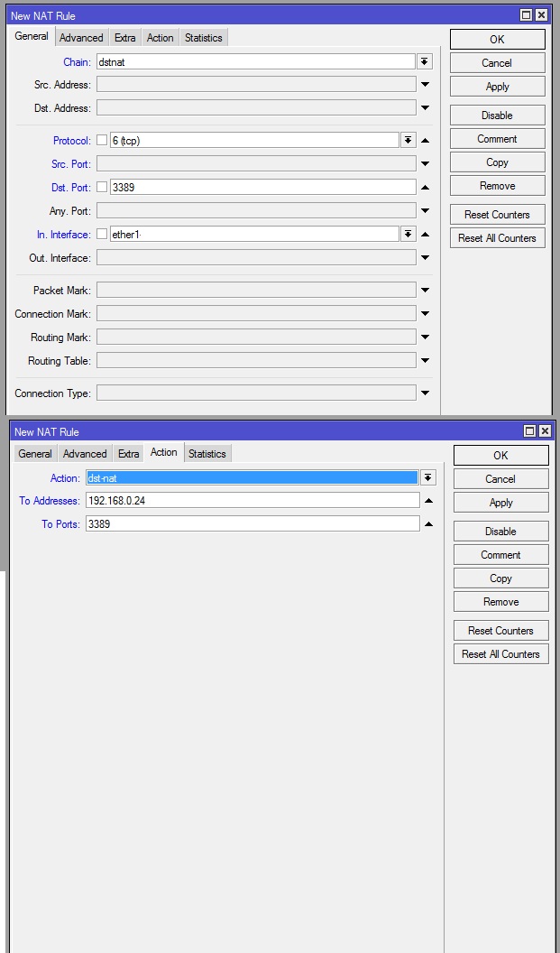Click Cancel in the lower NAT Rule window
The width and height of the screenshot is (560, 953).
(501, 479)
